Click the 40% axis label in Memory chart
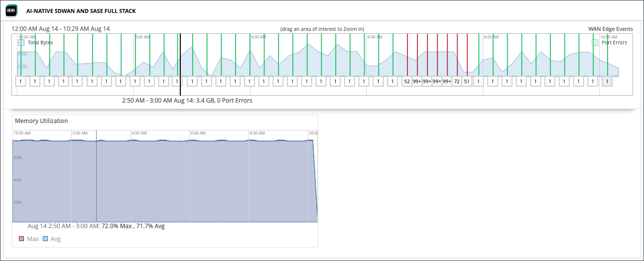Image resolution: width=644 pixels, height=261 pixels. coord(18,180)
